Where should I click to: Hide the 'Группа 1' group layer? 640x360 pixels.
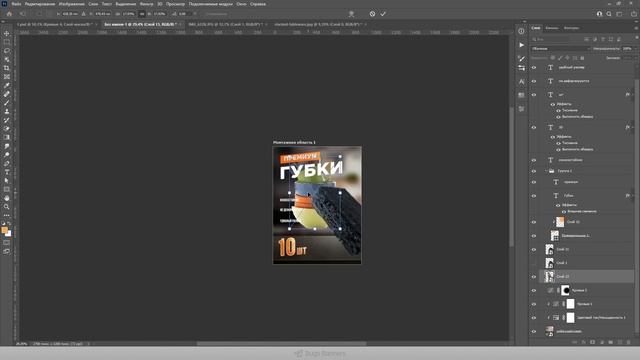point(534,171)
